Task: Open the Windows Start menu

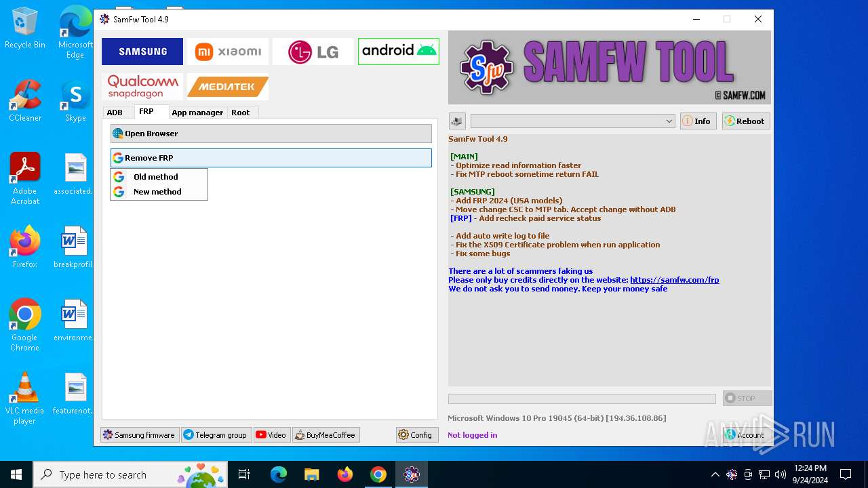Action: (16, 474)
